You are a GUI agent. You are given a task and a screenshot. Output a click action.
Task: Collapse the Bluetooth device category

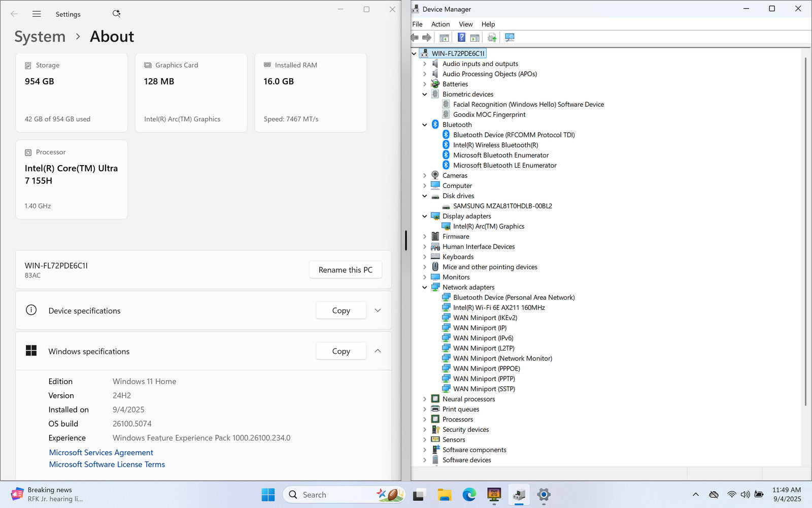coord(425,124)
